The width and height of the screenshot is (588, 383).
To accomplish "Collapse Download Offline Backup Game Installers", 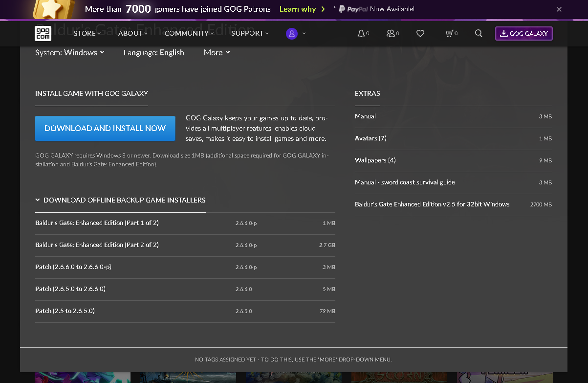I will tap(120, 200).
